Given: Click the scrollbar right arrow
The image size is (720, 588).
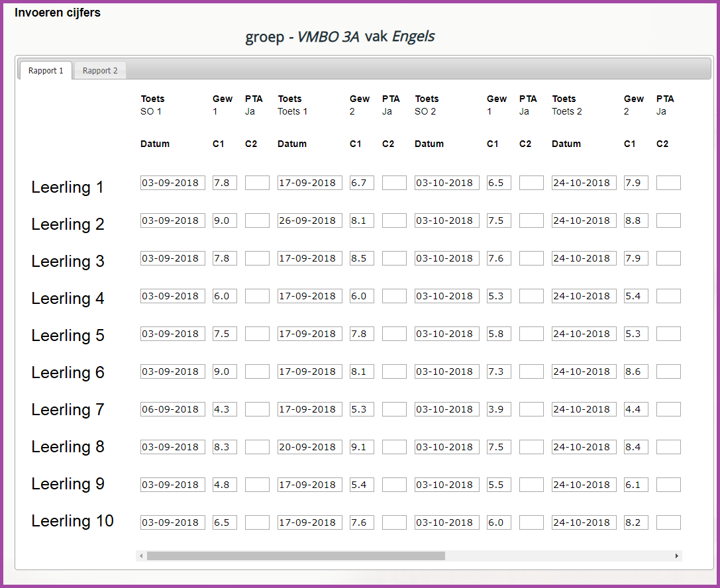Looking at the screenshot, I should click(676, 556).
